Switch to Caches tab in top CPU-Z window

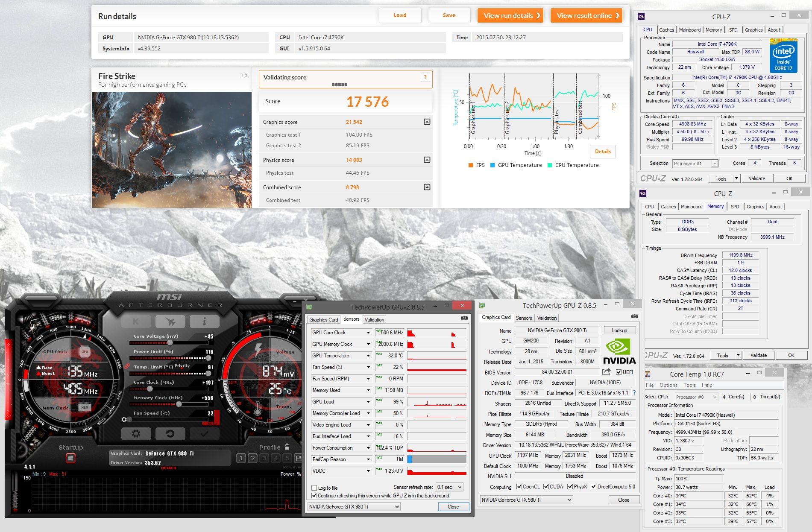coord(666,30)
